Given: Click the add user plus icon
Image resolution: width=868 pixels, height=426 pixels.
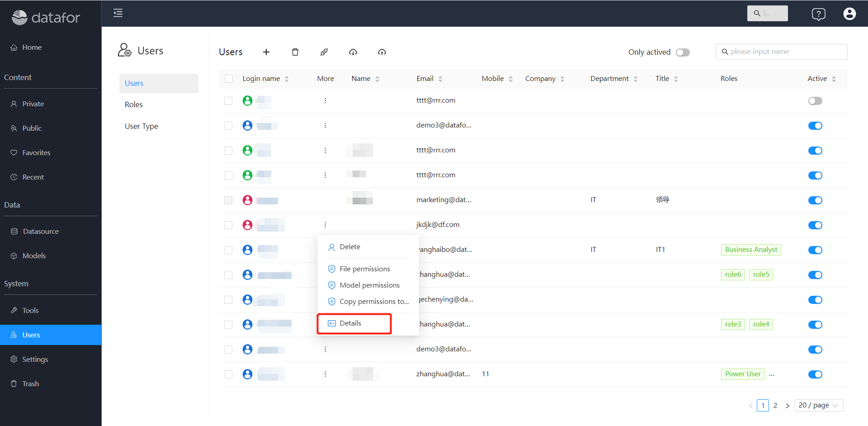Looking at the screenshot, I should click(x=266, y=52).
